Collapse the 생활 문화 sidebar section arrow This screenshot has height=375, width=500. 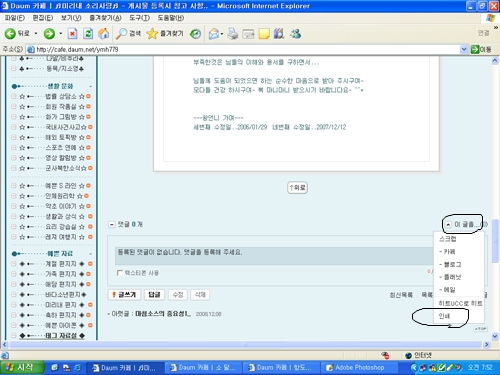point(90,86)
